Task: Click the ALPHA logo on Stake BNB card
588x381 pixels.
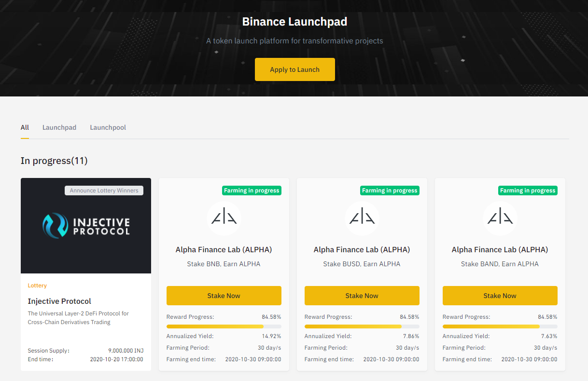Action: [x=224, y=218]
